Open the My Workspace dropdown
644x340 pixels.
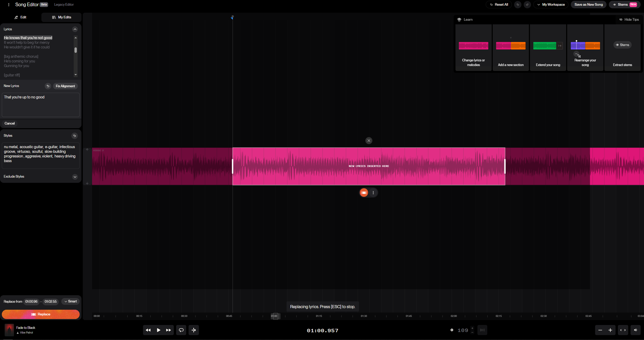[x=551, y=5]
